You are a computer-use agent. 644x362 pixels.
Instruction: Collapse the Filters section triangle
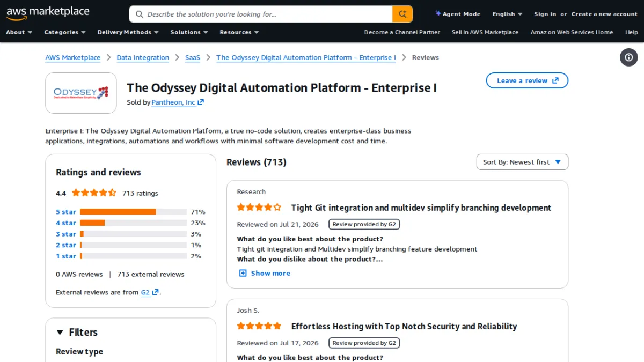tap(60, 333)
